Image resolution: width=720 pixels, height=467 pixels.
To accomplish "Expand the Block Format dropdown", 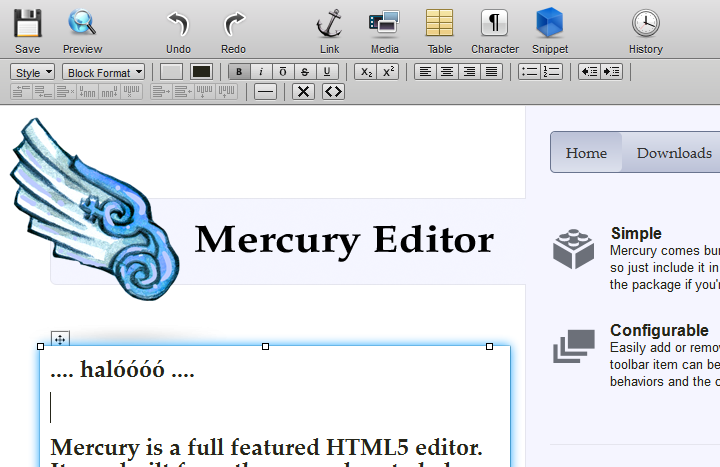I will coord(103,72).
